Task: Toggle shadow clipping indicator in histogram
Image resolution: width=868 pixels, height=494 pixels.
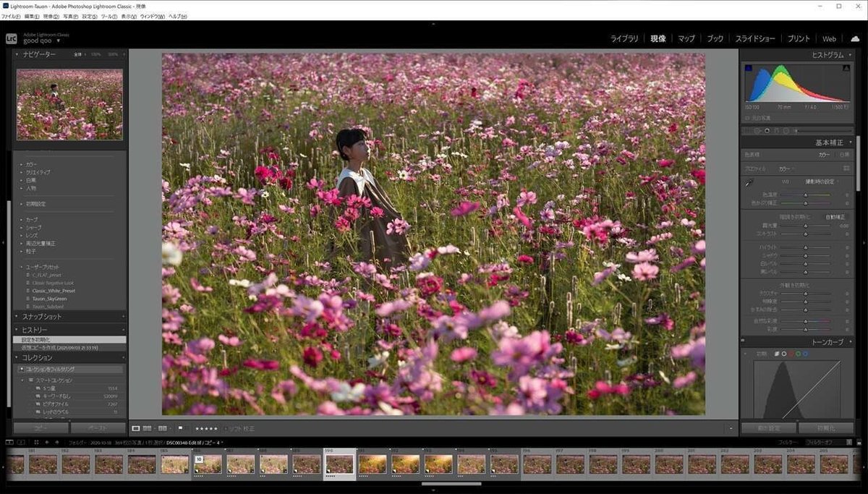Action: (x=748, y=68)
